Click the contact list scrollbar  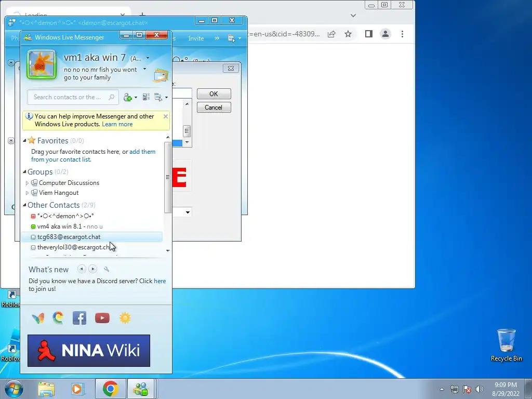pyautogui.click(x=168, y=177)
